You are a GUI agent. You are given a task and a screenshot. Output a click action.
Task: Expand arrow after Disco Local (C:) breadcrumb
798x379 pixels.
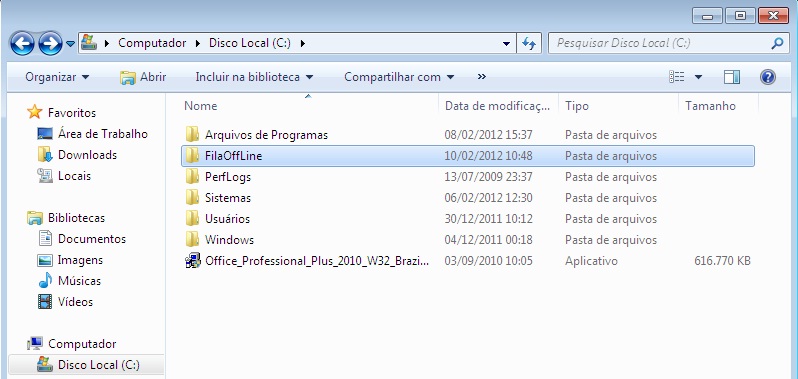tap(303, 43)
